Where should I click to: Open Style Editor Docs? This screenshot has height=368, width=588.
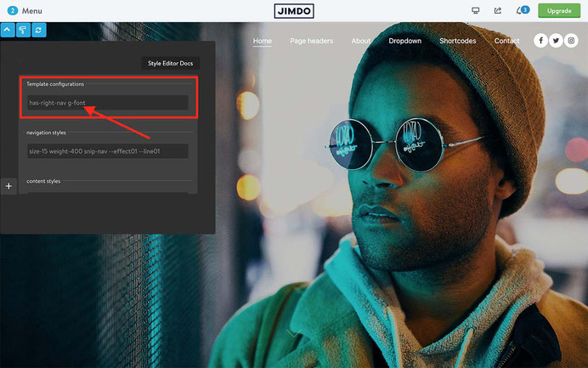click(x=170, y=64)
